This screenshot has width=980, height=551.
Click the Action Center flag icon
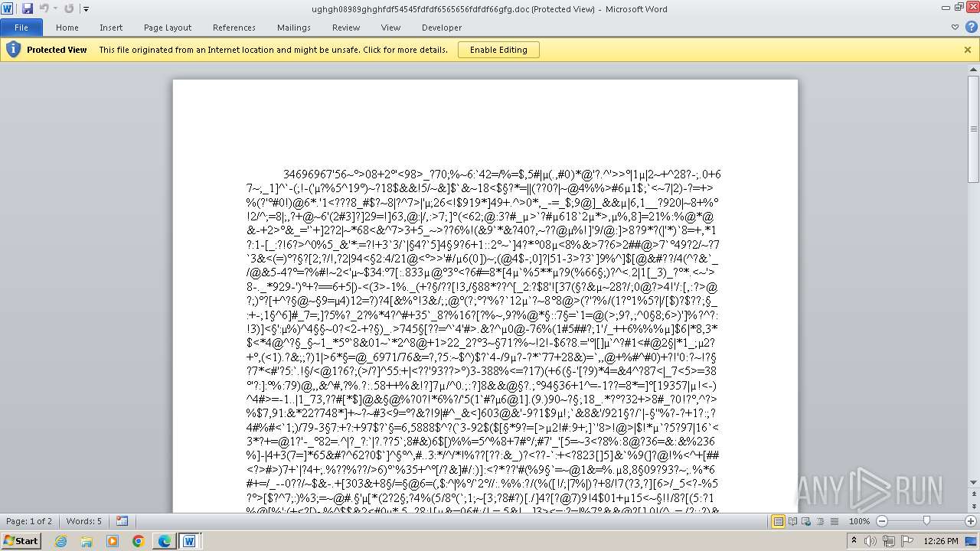(907, 541)
